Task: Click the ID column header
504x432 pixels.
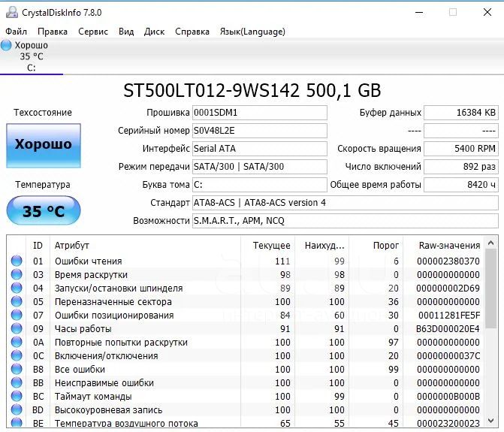Action: pos(38,245)
